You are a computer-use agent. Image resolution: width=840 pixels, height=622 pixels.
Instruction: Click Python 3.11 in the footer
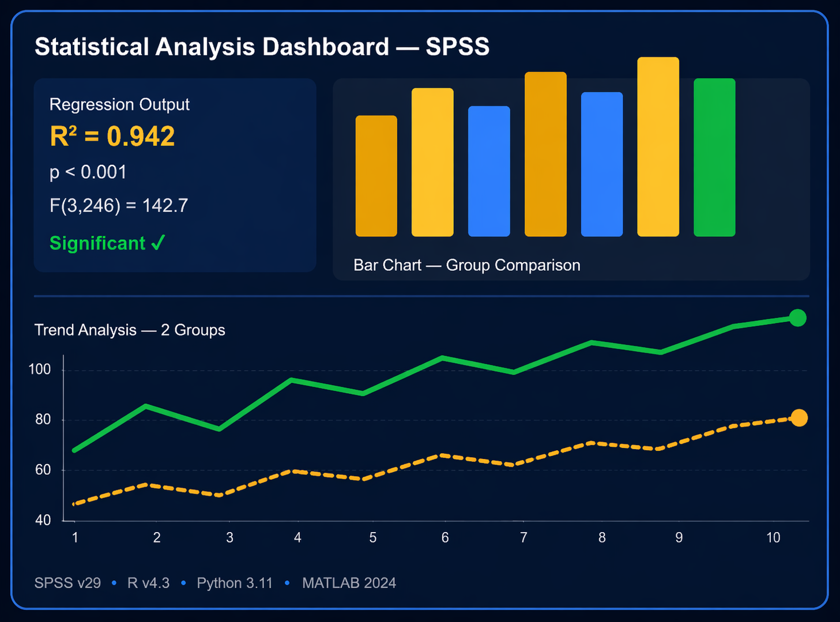[235, 583]
